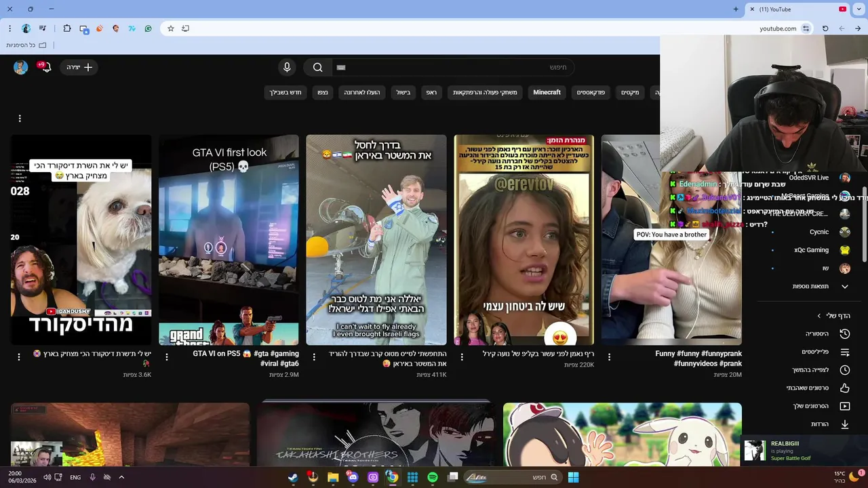Select the Minecraft filter chip
Image resolution: width=868 pixels, height=488 pixels.
547,92
